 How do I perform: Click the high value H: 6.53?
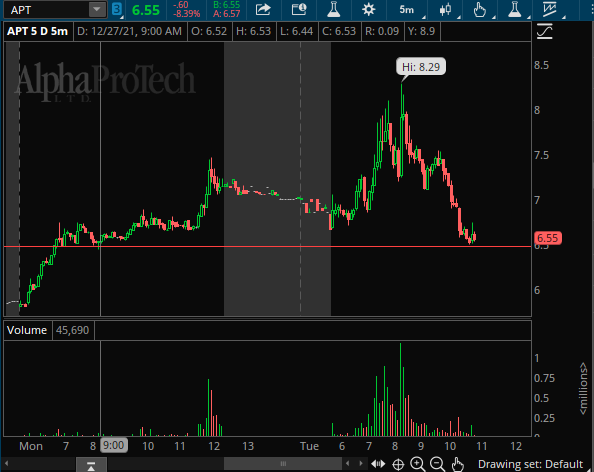(x=253, y=31)
